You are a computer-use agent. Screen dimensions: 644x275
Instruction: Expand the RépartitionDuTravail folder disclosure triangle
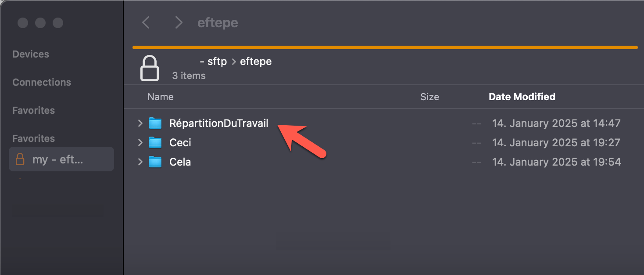click(x=140, y=123)
